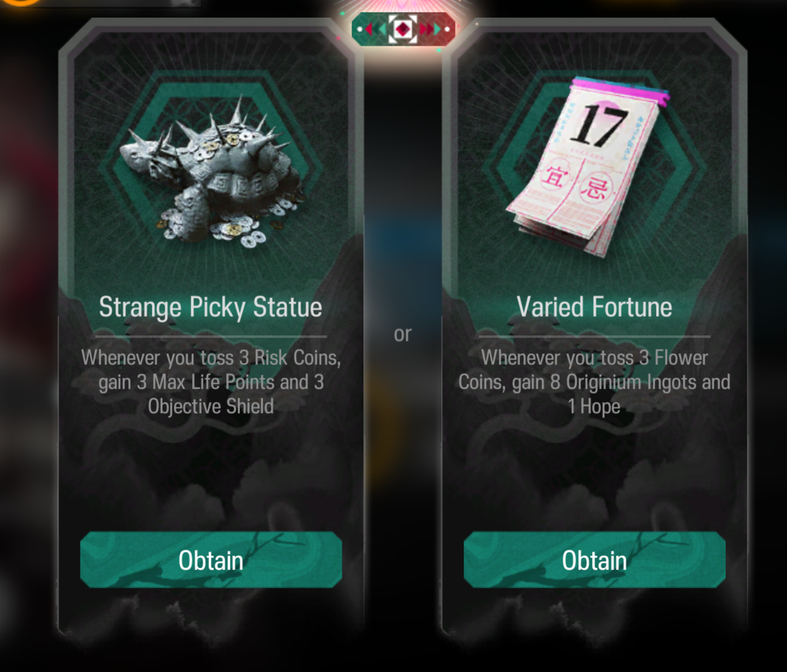787x672 pixels.
Task: Tap the pink binding strip atop calendar
Action: pos(620,88)
